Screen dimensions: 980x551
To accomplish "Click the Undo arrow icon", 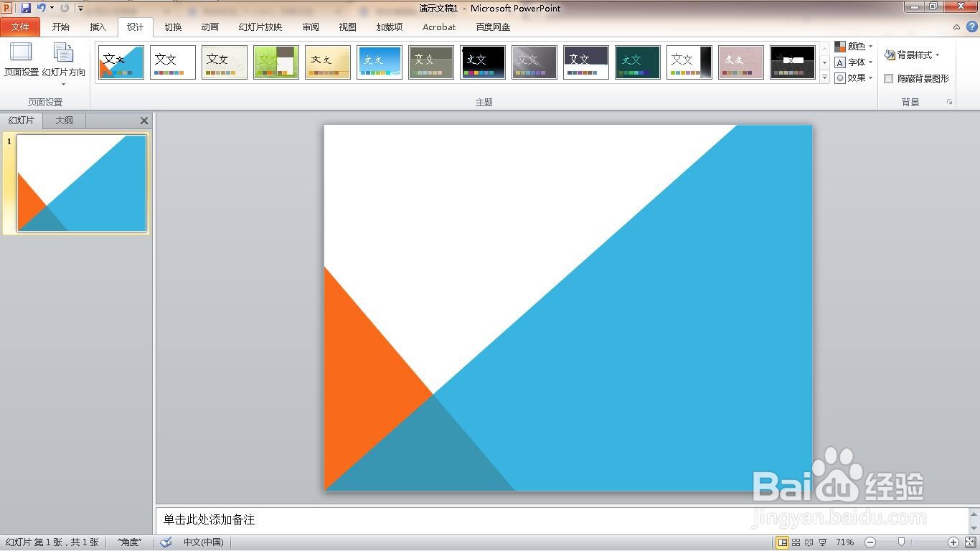I will coord(41,8).
